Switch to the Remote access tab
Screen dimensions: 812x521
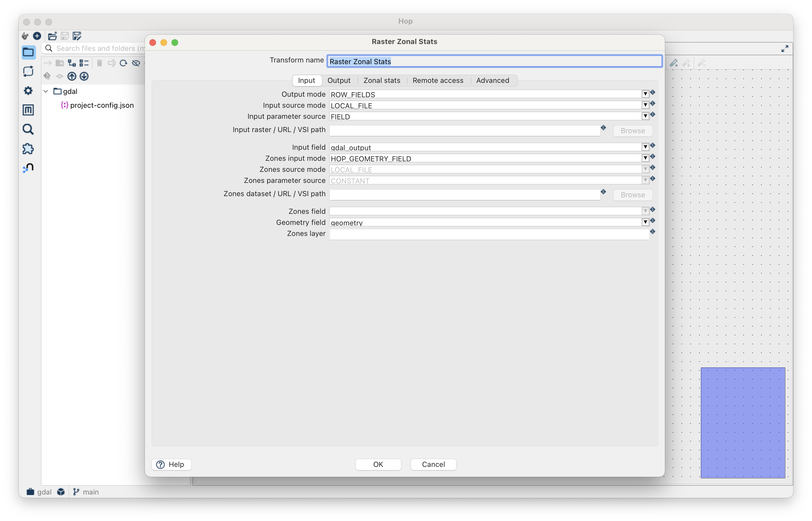point(438,80)
